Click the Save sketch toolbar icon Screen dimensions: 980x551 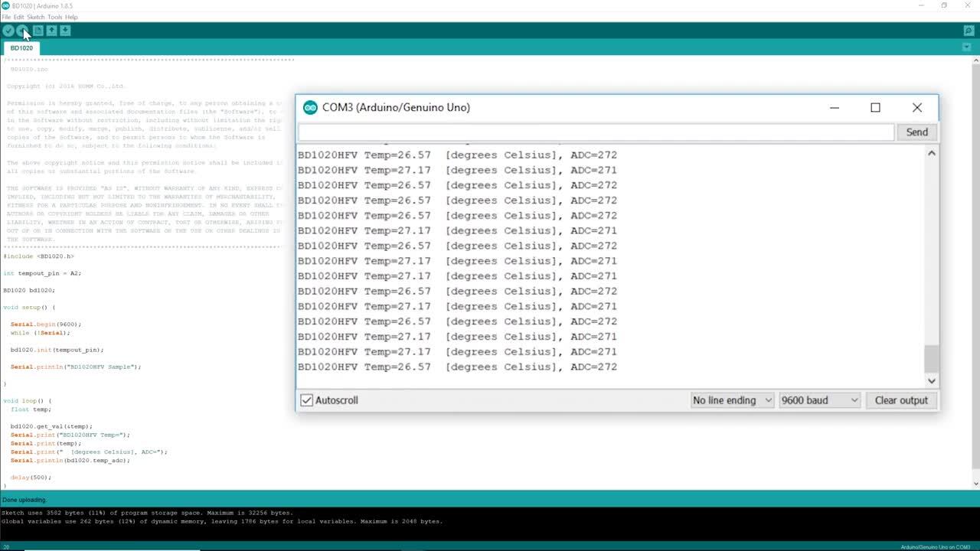(65, 31)
